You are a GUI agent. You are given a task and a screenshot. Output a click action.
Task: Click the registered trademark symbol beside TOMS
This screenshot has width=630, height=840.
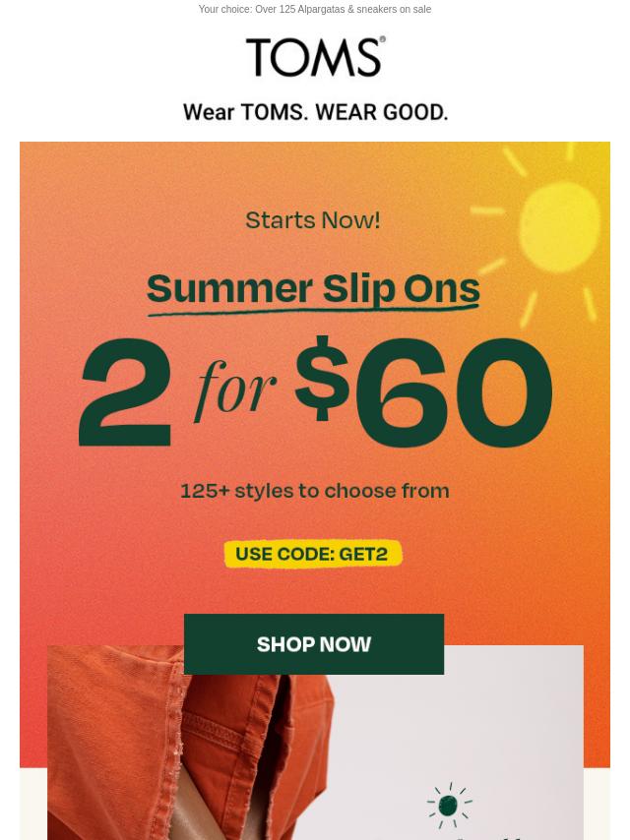point(382,39)
